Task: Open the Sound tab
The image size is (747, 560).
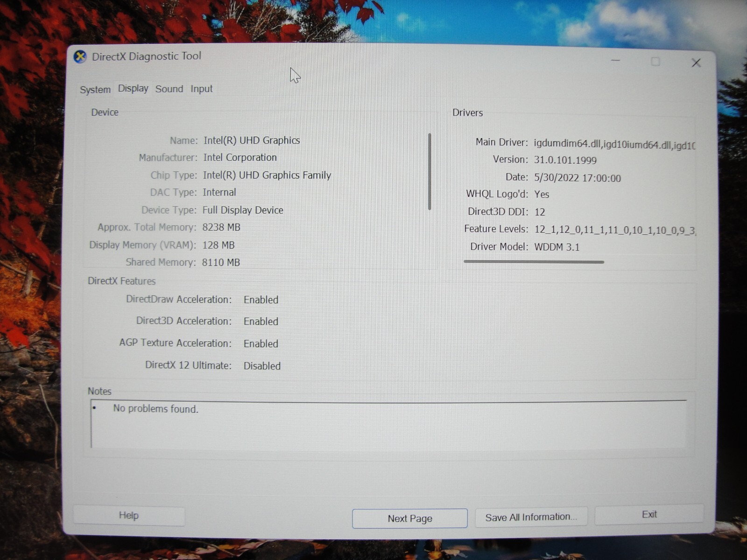Action: tap(169, 89)
